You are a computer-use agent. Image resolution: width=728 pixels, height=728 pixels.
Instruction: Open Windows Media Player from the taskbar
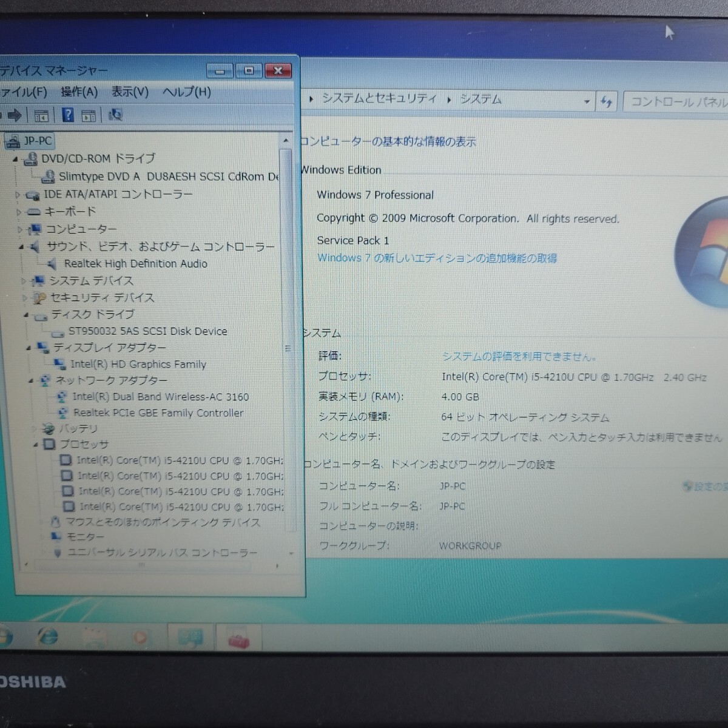click(x=141, y=638)
